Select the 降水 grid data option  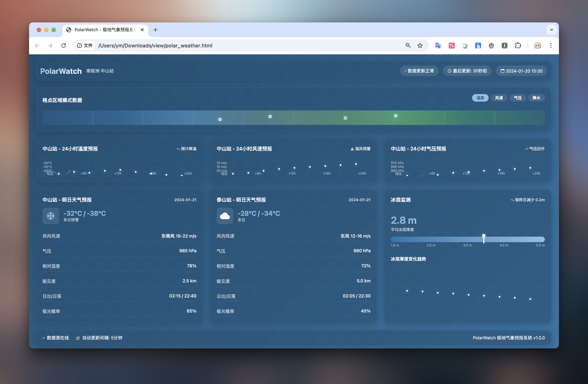536,98
